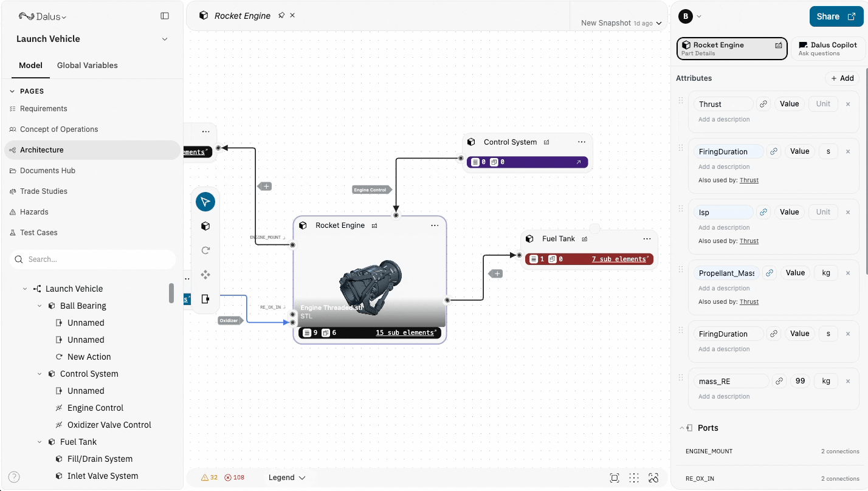Click the warnings count 32 indicator
This screenshot has width=868, height=491.
(209, 478)
